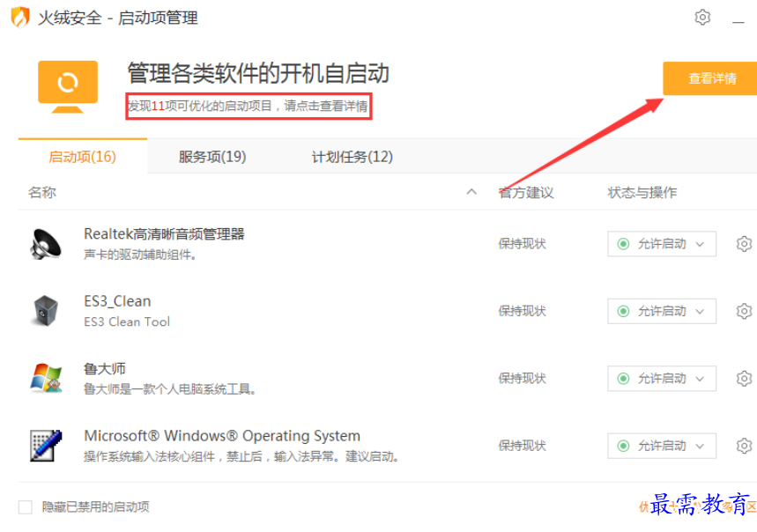Image resolution: width=757 pixels, height=532 pixels.
Task: Select the Realtek高清晰音频管理器 entry name
Action: (x=164, y=234)
